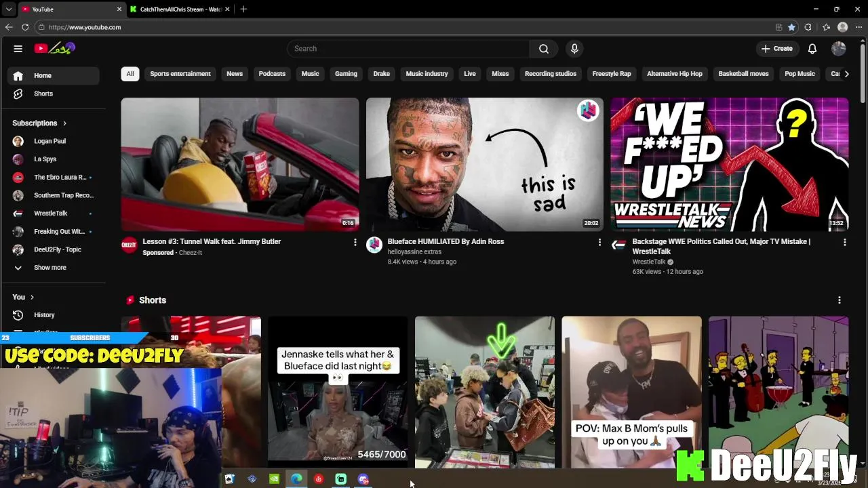This screenshot has width=868, height=488.
Task: Reload the page with browser refresh
Action: [25, 27]
